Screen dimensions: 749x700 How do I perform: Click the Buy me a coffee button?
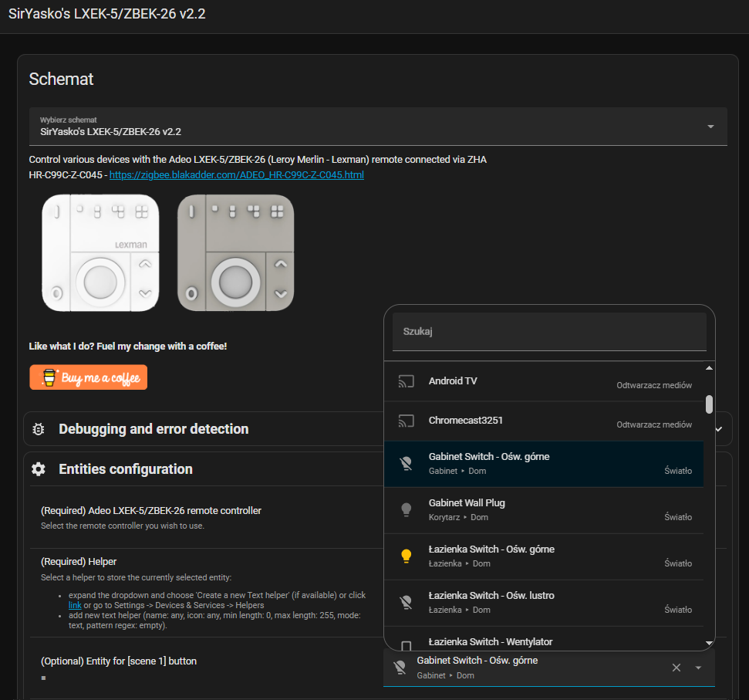coord(89,377)
